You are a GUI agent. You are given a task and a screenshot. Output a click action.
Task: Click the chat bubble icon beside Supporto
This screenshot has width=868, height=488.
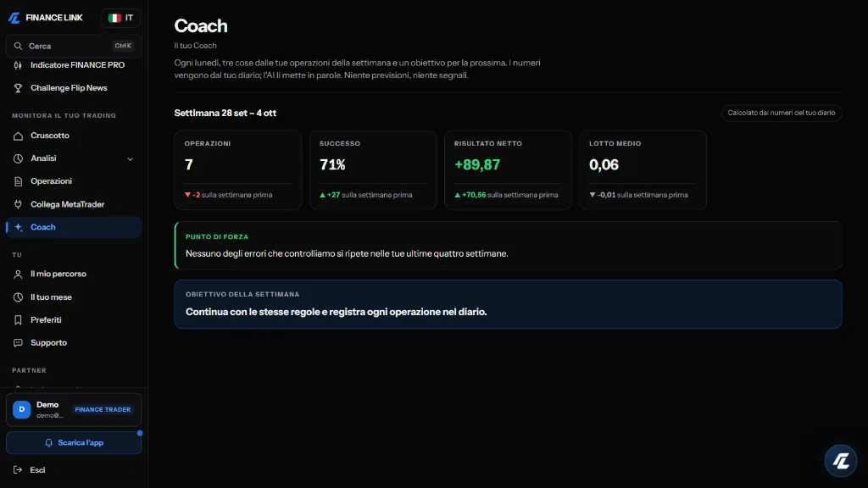pyautogui.click(x=19, y=343)
